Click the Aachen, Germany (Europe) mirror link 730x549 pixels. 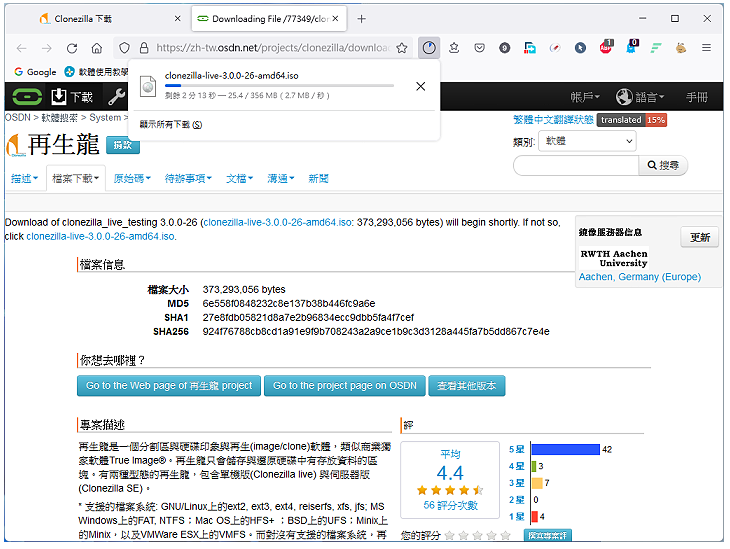(x=639, y=277)
